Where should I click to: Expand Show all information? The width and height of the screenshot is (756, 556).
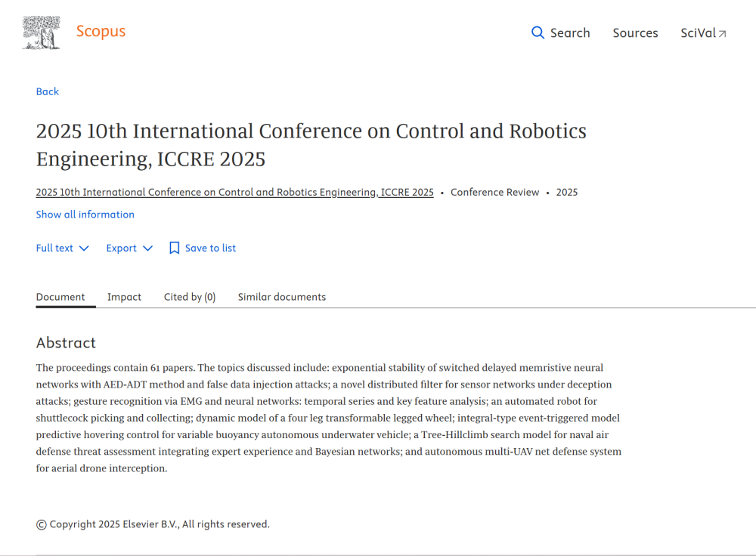(x=85, y=215)
